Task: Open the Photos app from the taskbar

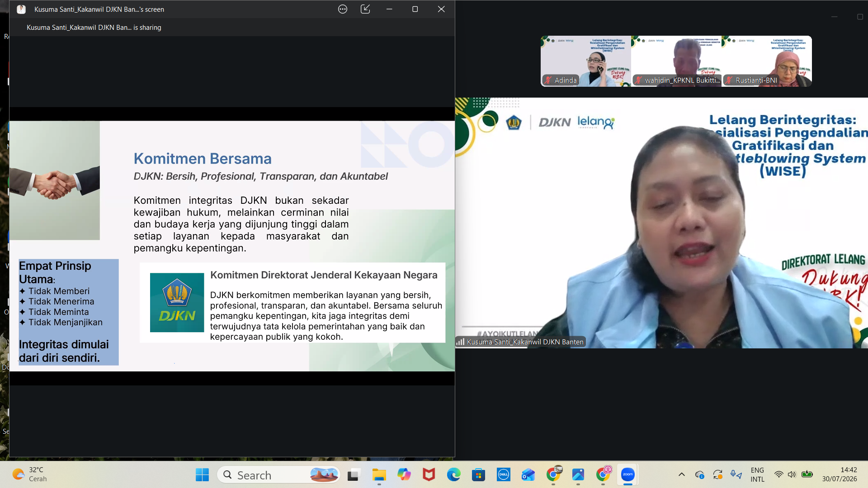Action: [x=578, y=475]
